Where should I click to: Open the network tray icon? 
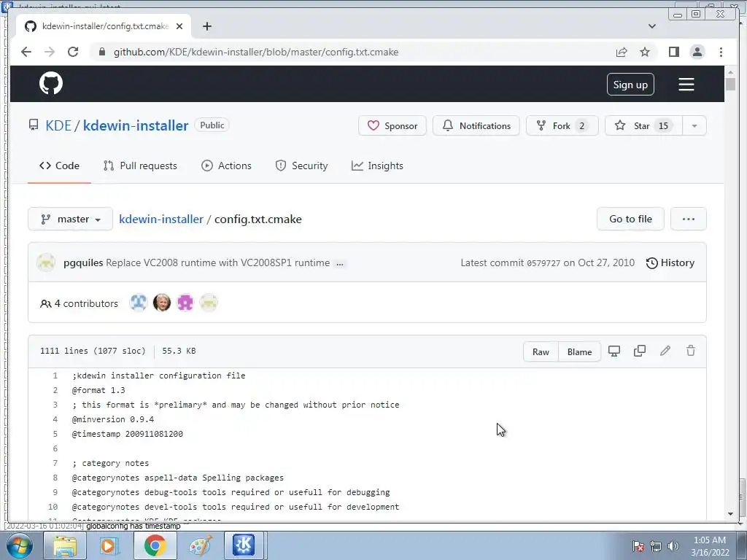(x=656, y=546)
